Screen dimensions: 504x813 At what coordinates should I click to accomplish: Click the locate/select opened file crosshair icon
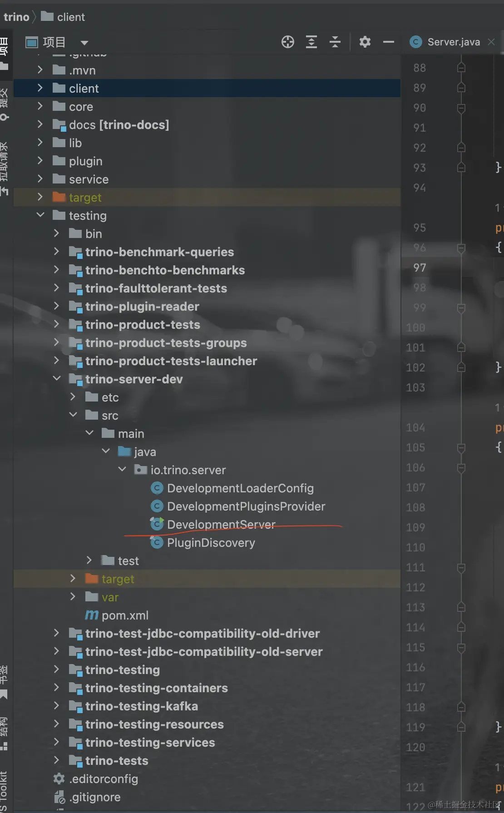[288, 42]
